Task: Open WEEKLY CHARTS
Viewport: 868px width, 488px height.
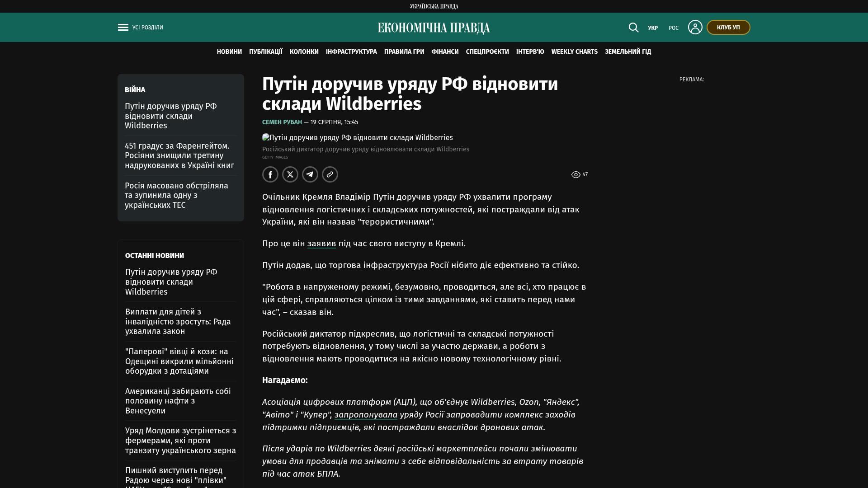Action: pos(575,52)
